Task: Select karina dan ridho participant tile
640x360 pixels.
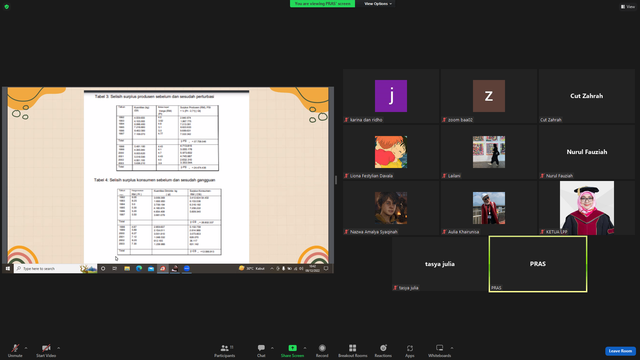Action: 391,96
